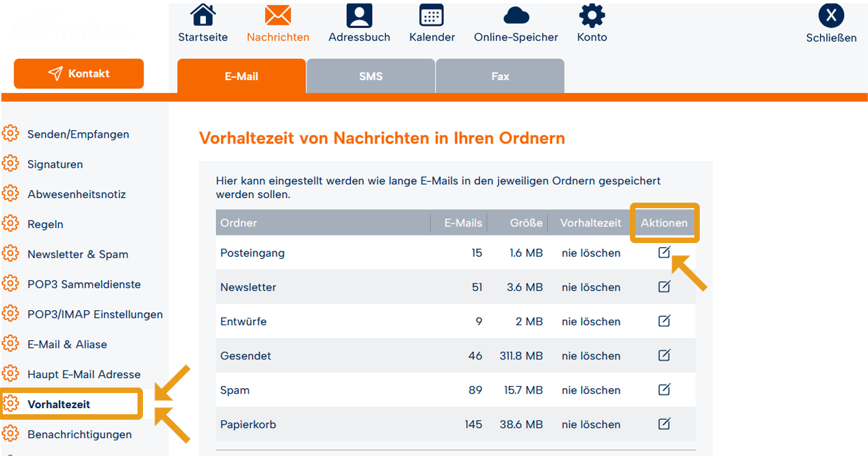This screenshot has height=456, width=868.
Task: Click the 15.7 MB size value
Action: tap(523, 390)
